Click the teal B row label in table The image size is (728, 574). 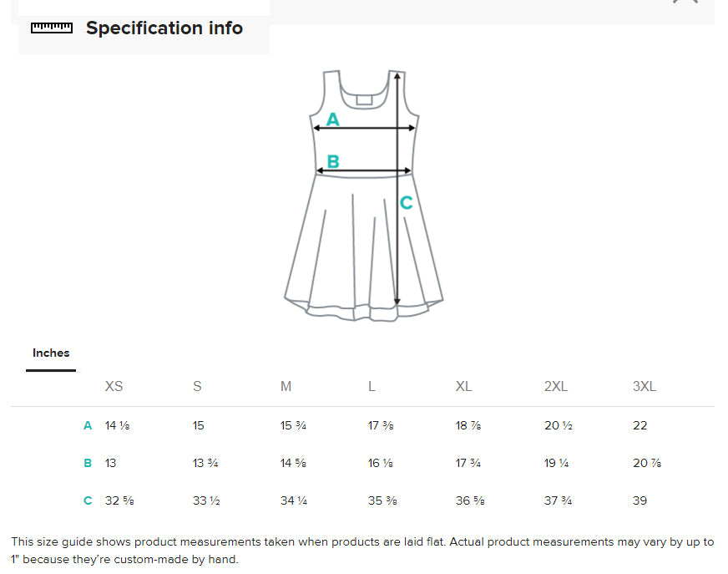tap(88, 463)
